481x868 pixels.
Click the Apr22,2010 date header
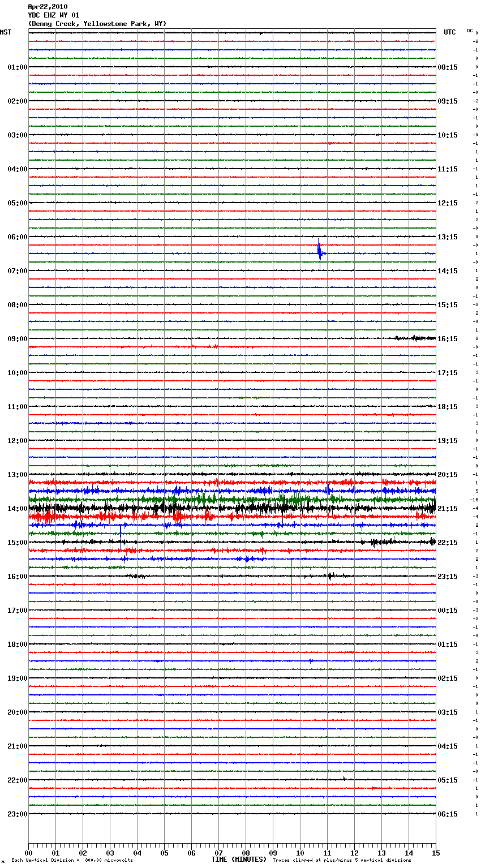pyautogui.click(x=48, y=7)
